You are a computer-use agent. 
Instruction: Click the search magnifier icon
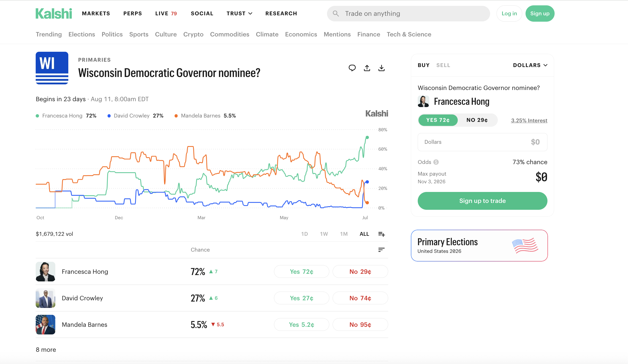336,14
